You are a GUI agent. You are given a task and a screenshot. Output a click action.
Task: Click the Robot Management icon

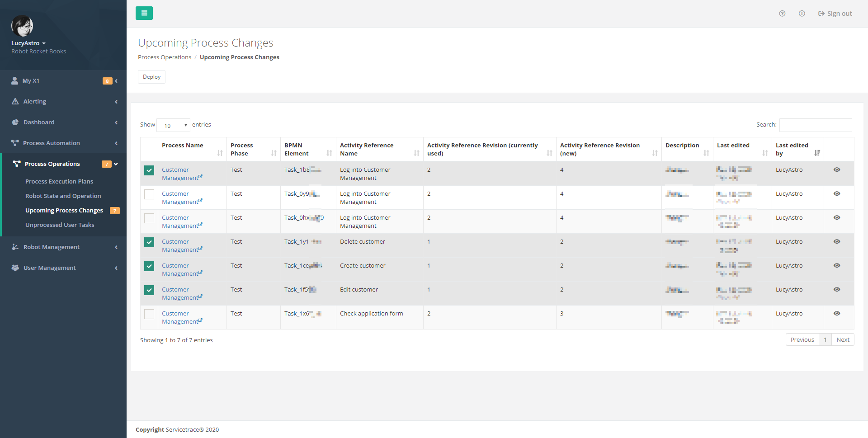coord(15,247)
